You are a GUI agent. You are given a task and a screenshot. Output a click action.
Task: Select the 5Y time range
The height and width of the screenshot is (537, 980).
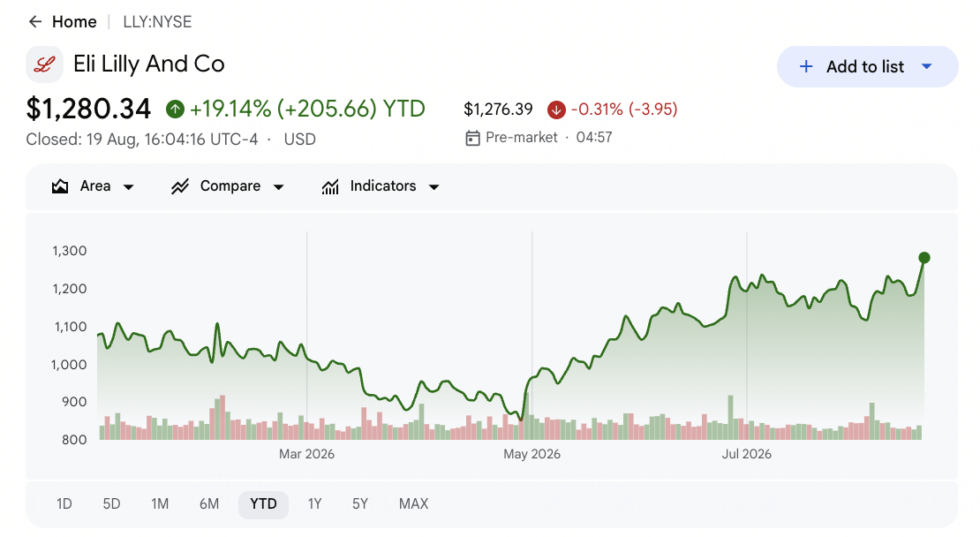click(360, 503)
